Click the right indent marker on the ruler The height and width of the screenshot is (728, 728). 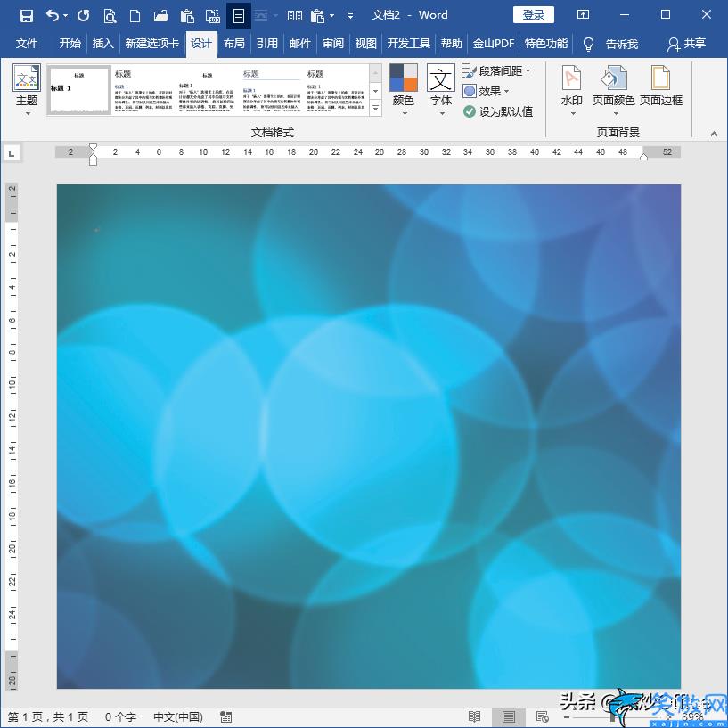(643, 157)
